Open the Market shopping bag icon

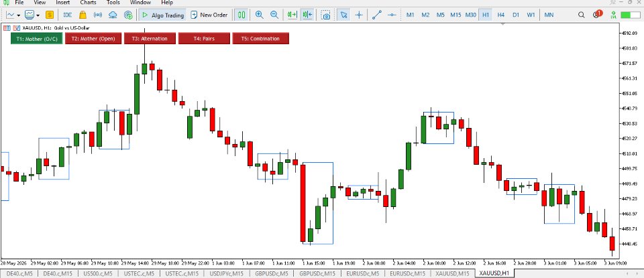point(83,15)
